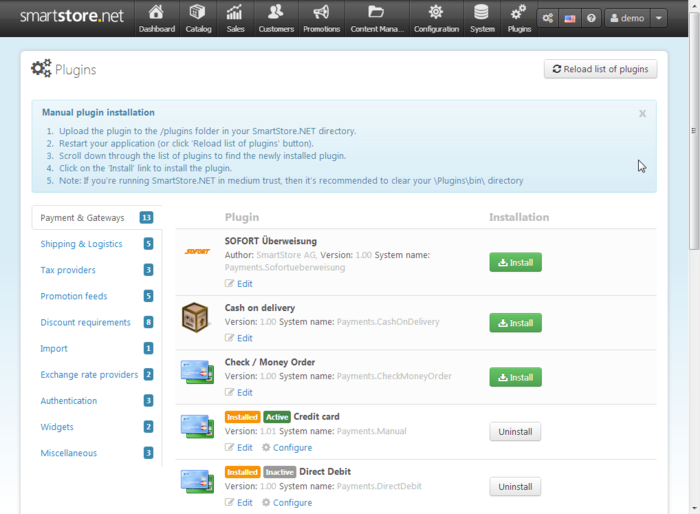This screenshot has width=700, height=514.
Task: Click the Payments.CashOnDelivery system name
Action: point(388,322)
